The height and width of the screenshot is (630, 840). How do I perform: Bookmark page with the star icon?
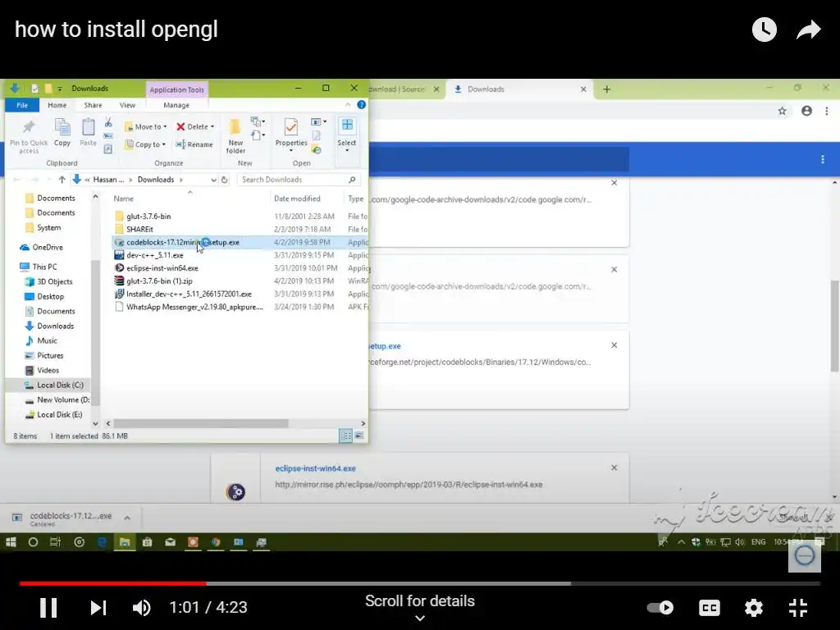coord(782,111)
